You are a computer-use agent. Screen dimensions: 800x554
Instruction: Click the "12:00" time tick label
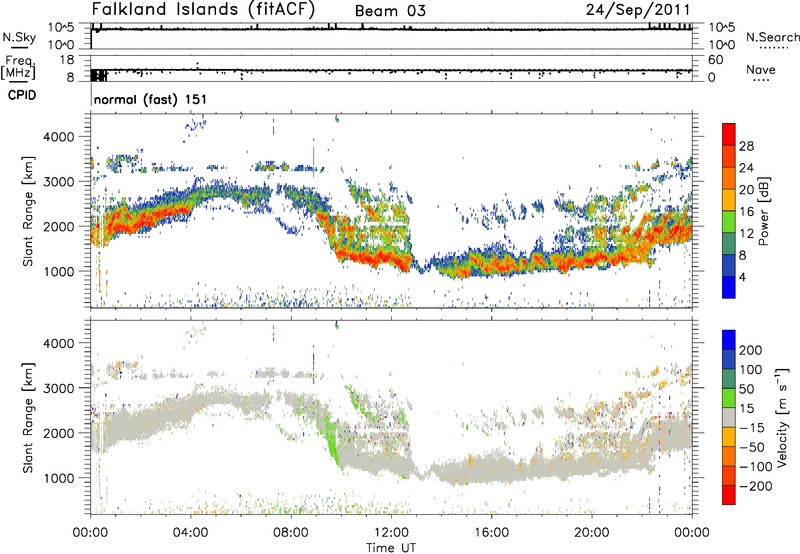(391, 533)
